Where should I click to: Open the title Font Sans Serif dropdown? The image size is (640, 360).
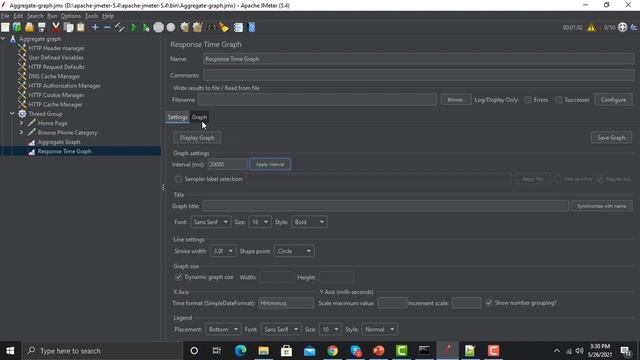[x=211, y=222]
